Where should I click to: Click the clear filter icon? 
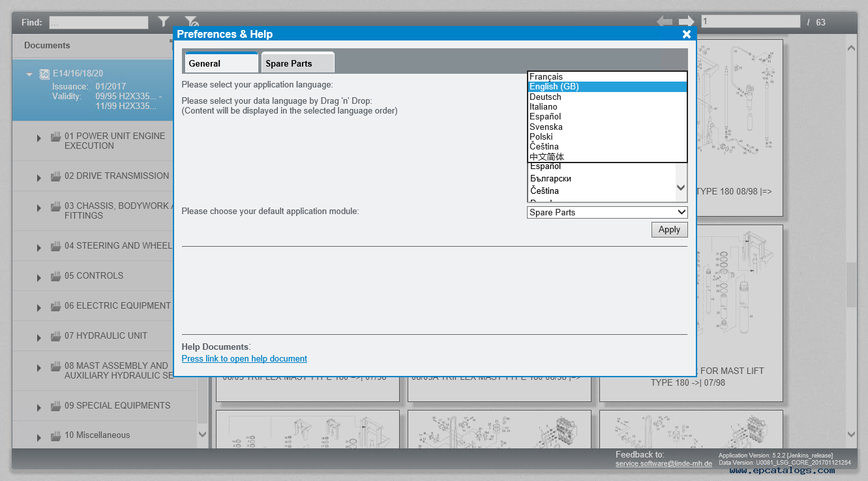[x=191, y=22]
